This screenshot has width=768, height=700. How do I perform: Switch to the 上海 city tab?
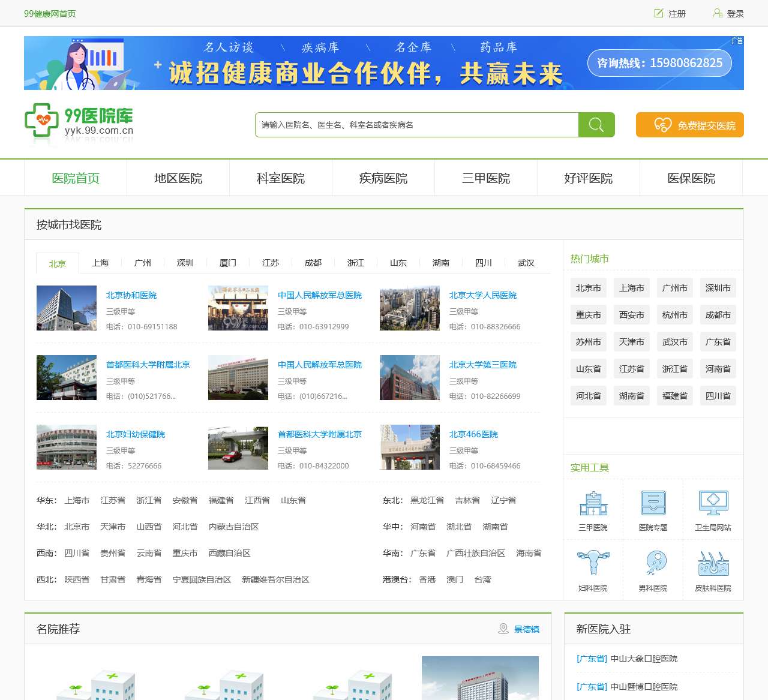100,263
